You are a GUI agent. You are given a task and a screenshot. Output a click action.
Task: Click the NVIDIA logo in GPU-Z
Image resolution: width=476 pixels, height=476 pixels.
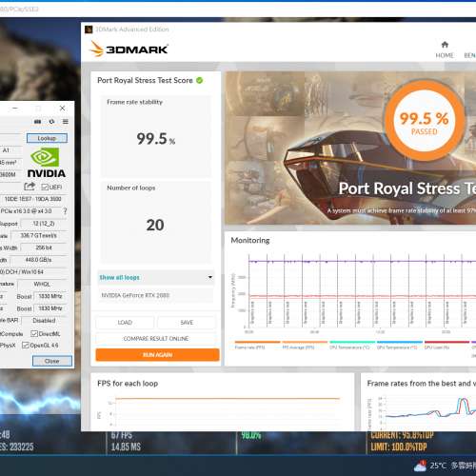click(47, 162)
